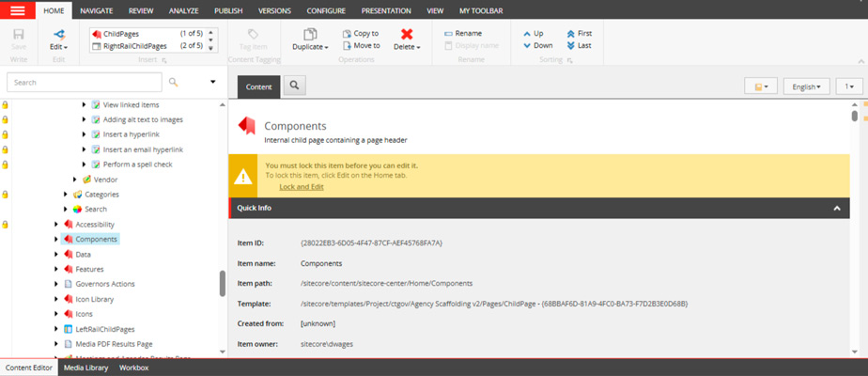Select the Content tab
Screen dimensions: 868x376
click(258, 86)
